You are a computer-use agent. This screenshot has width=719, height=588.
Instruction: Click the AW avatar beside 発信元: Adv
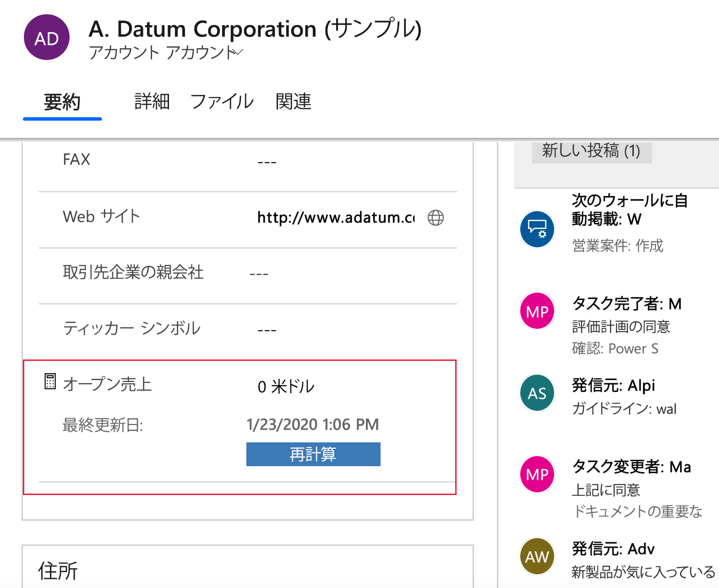(x=537, y=556)
